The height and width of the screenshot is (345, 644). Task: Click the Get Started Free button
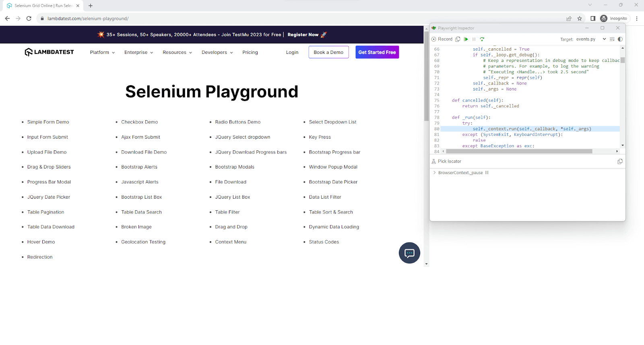click(x=377, y=52)
